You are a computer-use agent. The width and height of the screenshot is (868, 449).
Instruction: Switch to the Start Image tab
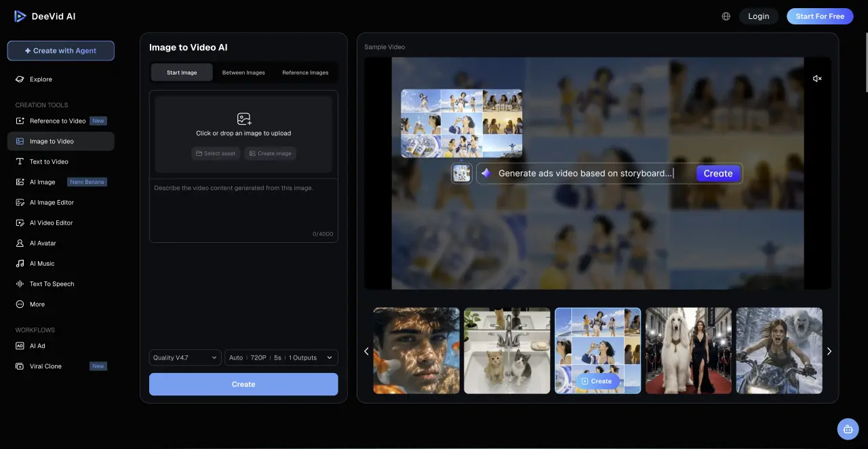click(x=182, y=73)
